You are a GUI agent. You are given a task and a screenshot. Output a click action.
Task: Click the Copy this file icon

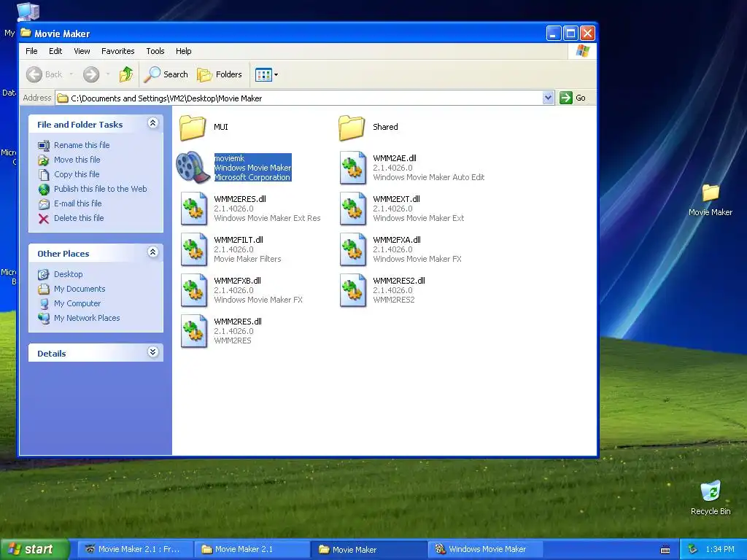tap(44, 175)
